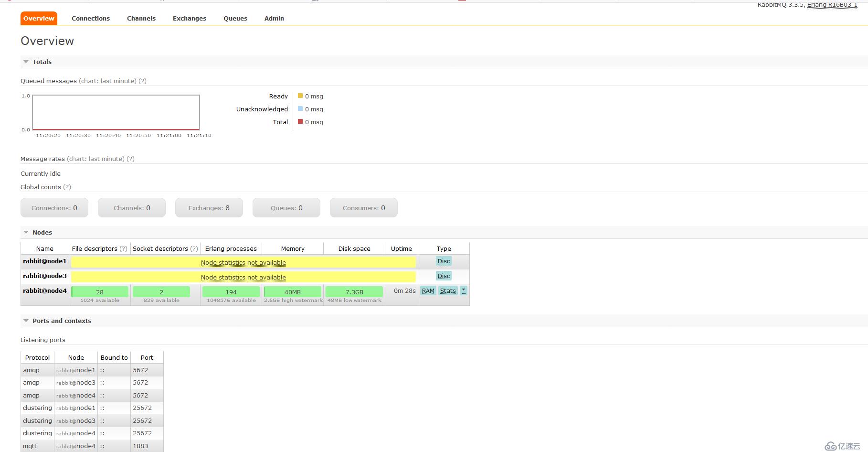Screen dimensions: 868x452
Task: Click the Memory column header
Action: [x=293, y=248]
